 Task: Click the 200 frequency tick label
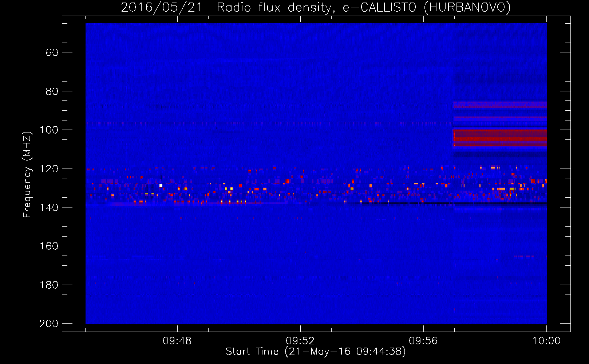coord(49,324)
